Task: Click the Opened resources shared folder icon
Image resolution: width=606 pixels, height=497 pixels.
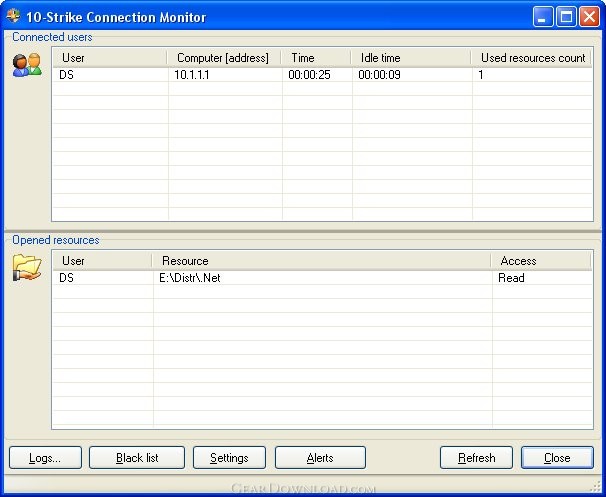Action: 27,267
